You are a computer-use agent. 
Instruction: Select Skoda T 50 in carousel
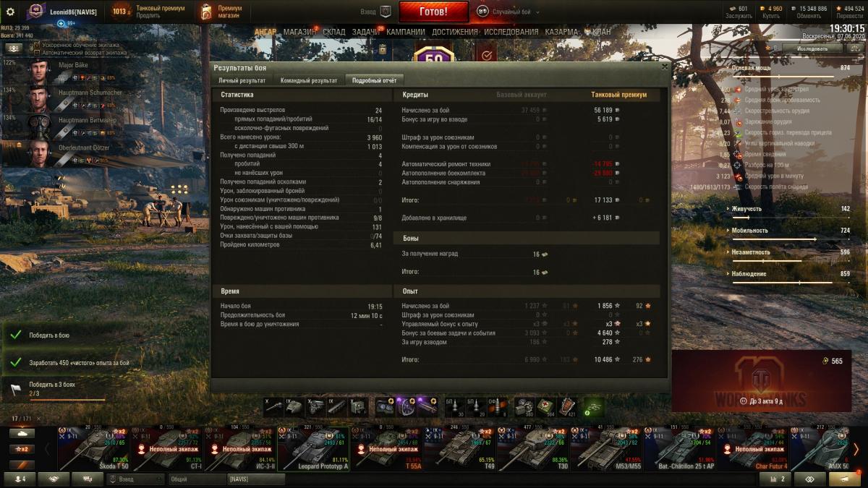point(94,448)
